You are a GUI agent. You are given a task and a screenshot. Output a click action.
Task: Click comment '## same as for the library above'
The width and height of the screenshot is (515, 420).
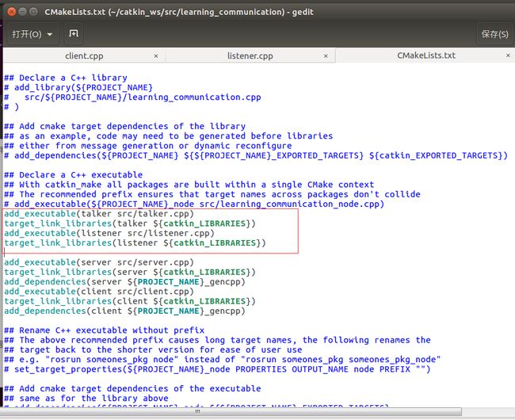(x=86, y=399)
